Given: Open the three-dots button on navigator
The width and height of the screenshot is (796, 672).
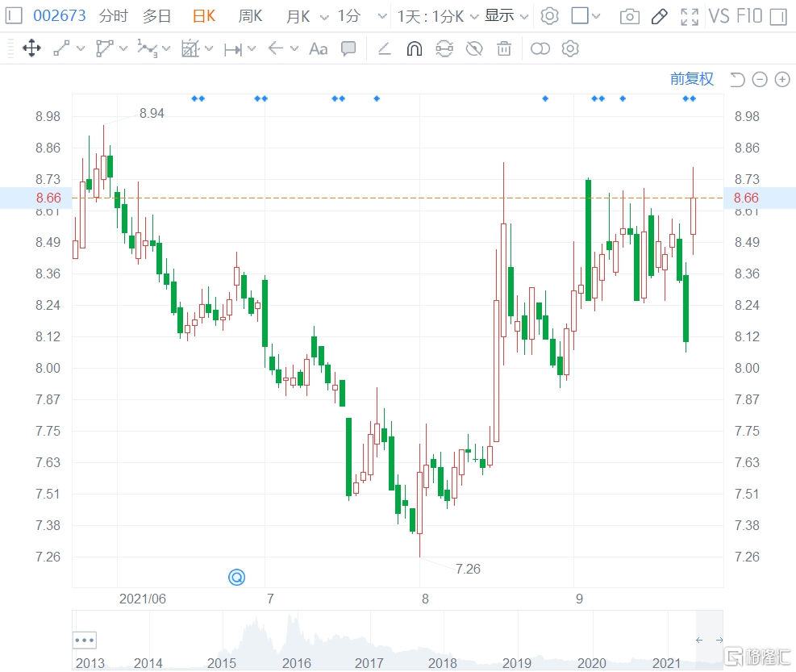Looking at the screenshot, I should [84, 640].
